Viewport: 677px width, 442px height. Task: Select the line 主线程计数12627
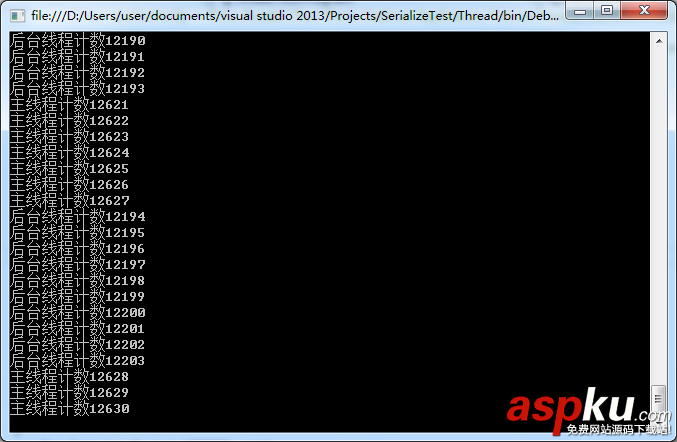[69, 201]
